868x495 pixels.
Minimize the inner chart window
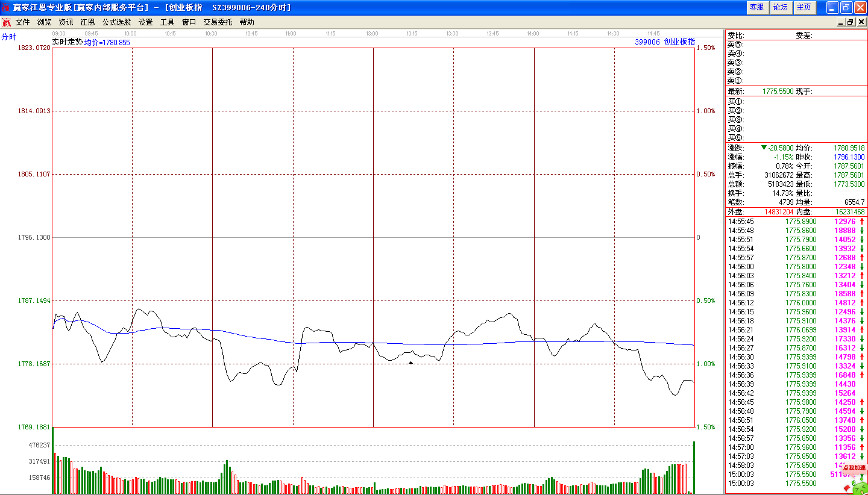841,22
